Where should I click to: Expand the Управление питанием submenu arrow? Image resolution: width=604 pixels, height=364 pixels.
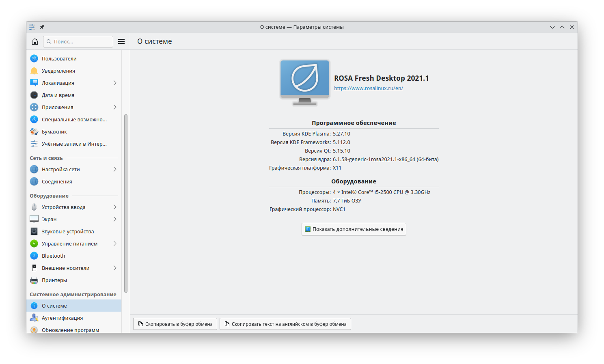(x=115, y=243)
